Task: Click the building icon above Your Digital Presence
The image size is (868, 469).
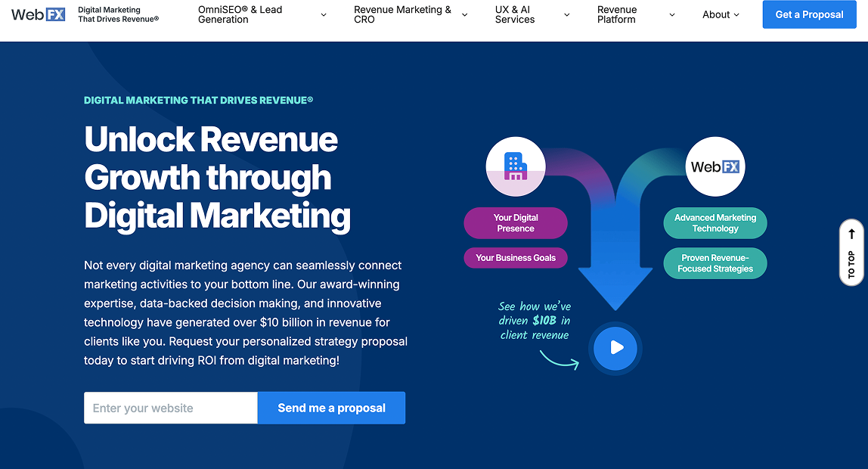Action: [x=515, y=166]
